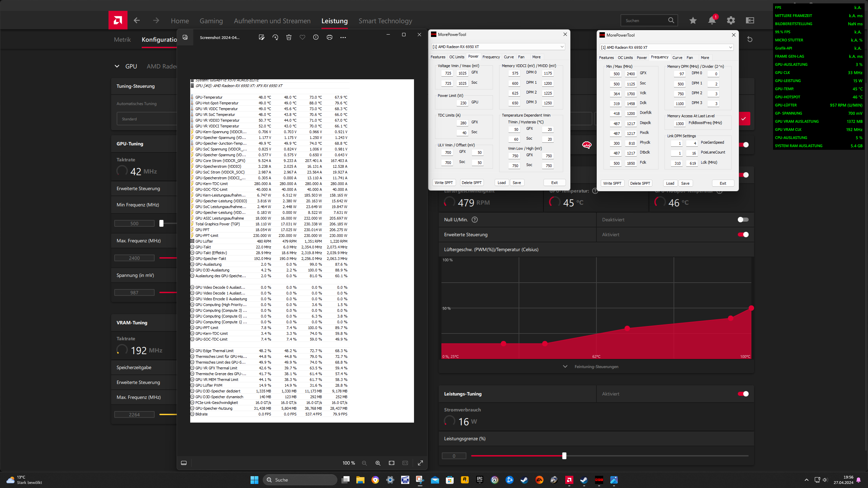The height and width of the screenshot is (488, 868).
Task: Open the Adrenalin settings gear icon
Action: pyautogui.click(x=731, y=21)
